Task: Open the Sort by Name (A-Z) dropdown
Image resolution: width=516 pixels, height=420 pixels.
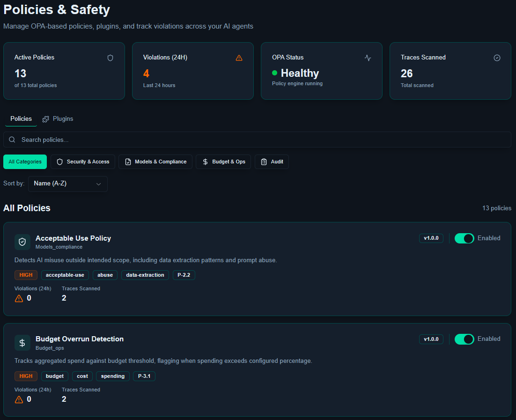Action: pyautogui.click(x=68, y=184)
